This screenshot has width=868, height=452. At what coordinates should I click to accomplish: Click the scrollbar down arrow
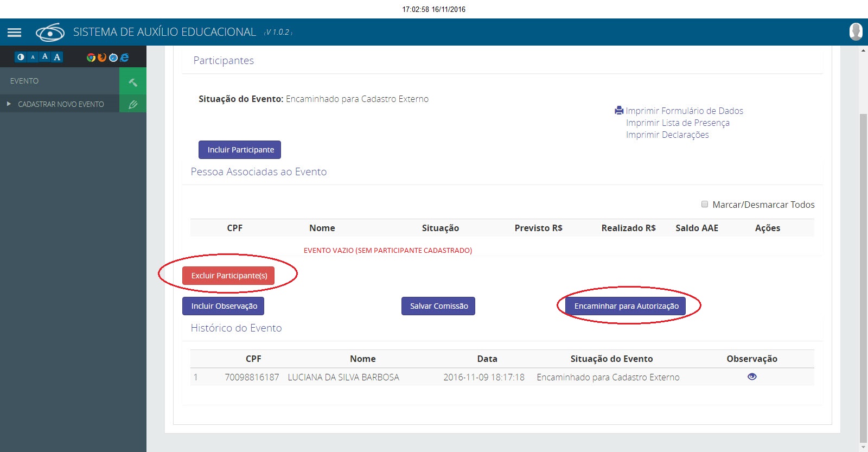[863, 448]
